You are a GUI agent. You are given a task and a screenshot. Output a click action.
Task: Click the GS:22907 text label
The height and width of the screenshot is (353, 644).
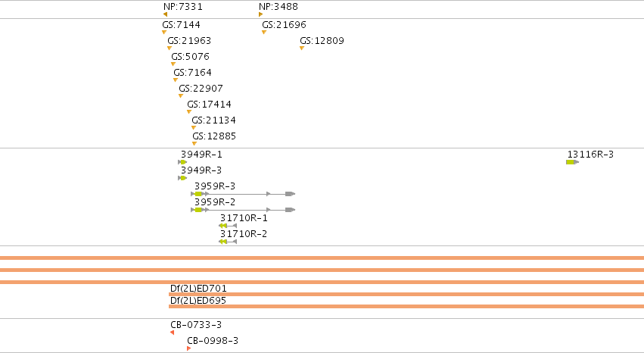[x=201, y=89]
